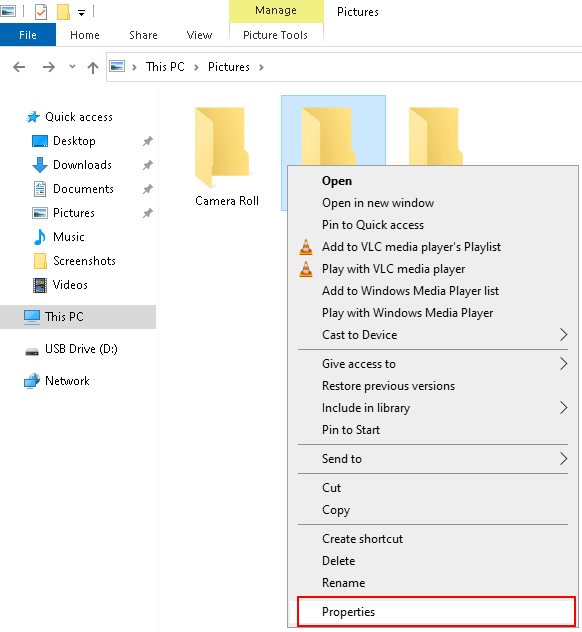Viewport: 582px width, 632px height.
Task: Choose Delete in the context menu
Action: point(433,561)
